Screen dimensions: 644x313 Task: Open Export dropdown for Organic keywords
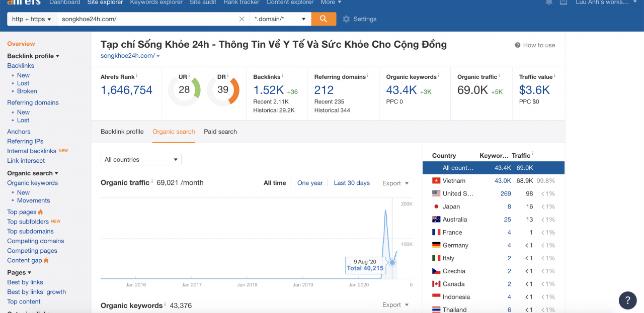pos(395,305)
